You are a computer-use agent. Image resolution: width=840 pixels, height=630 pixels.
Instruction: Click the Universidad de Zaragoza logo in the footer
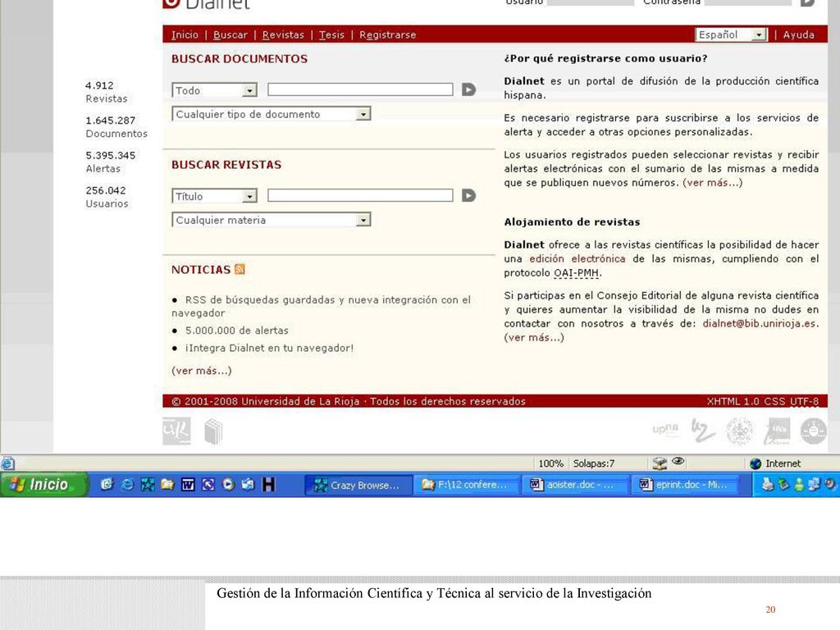702,431
